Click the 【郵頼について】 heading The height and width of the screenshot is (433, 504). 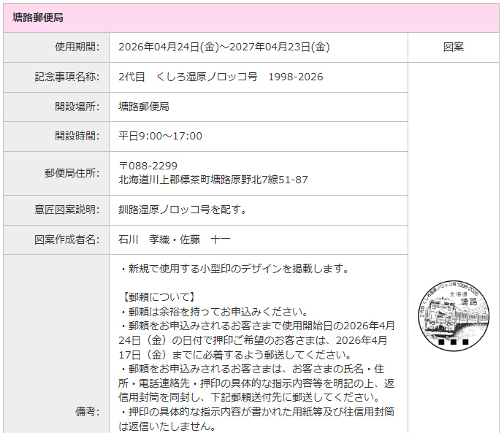point(159,297)
